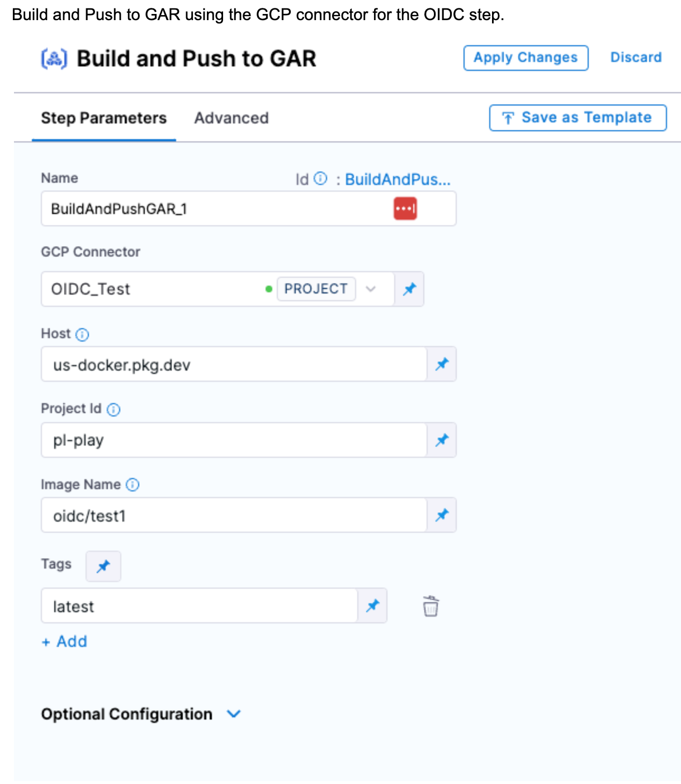Select the Step Parameters tab
The height and width of the screenshot is (784, 681).
[103, 118]
